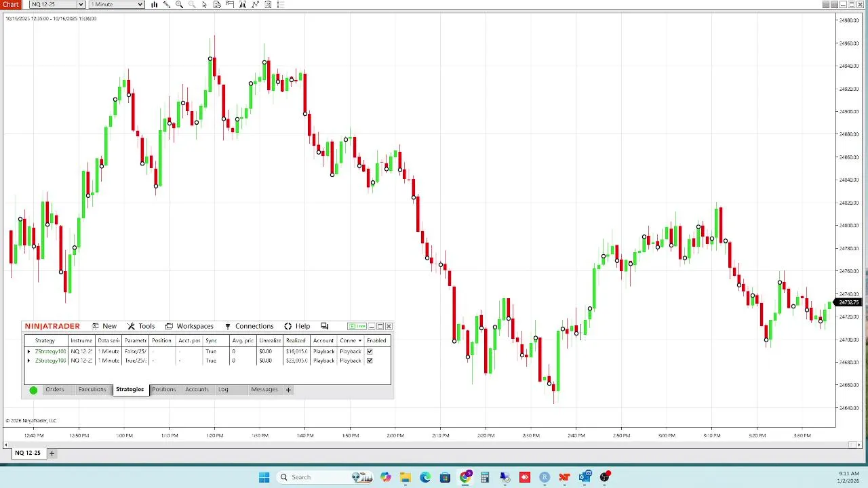Select the drawing tools pencil icon
868x488 pixels.
167,5
